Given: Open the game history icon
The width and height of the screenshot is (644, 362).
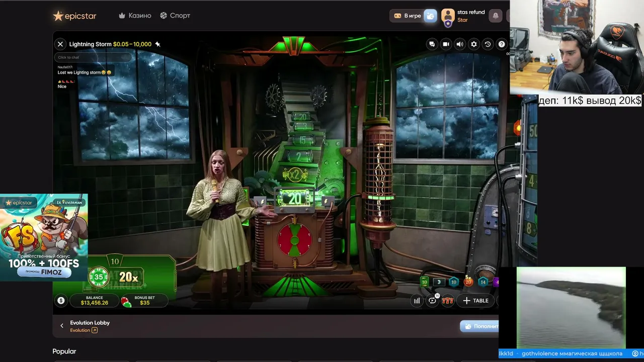Looking at the screenshot, I should 488,44.
